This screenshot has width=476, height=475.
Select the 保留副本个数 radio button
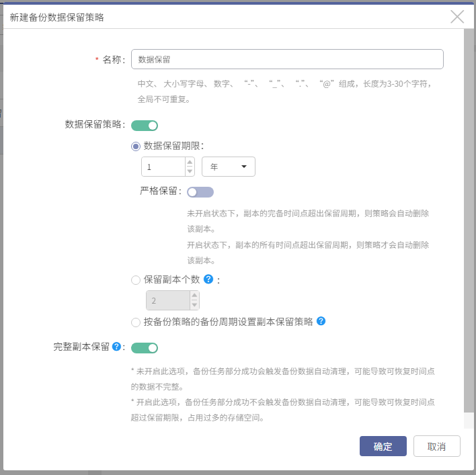(136, 280)
